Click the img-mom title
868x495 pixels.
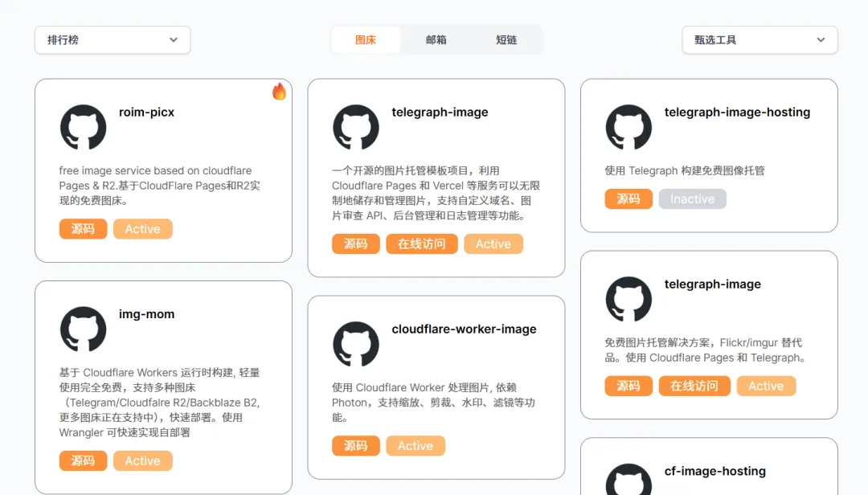tap(147, 314)
